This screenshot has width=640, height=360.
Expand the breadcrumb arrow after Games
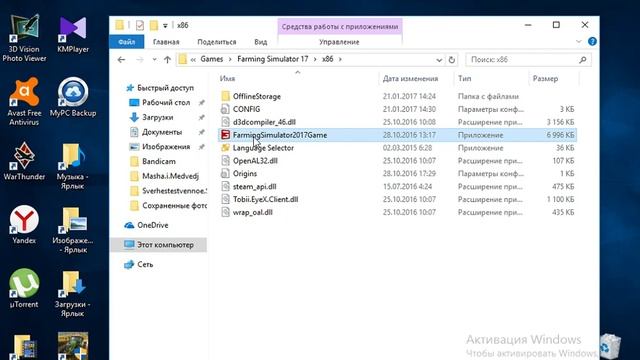tap(230, 60)
